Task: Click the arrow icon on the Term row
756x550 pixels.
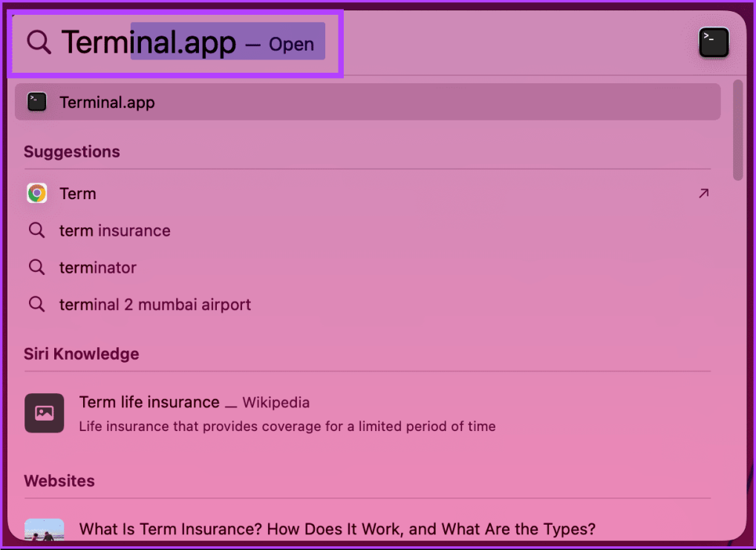Action: 703,193
